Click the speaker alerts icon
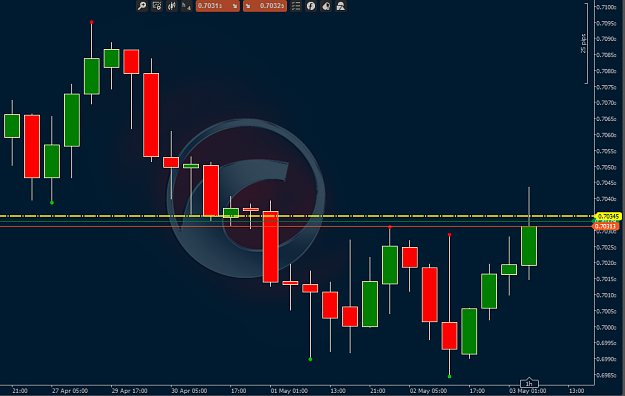 coord(326,6)
